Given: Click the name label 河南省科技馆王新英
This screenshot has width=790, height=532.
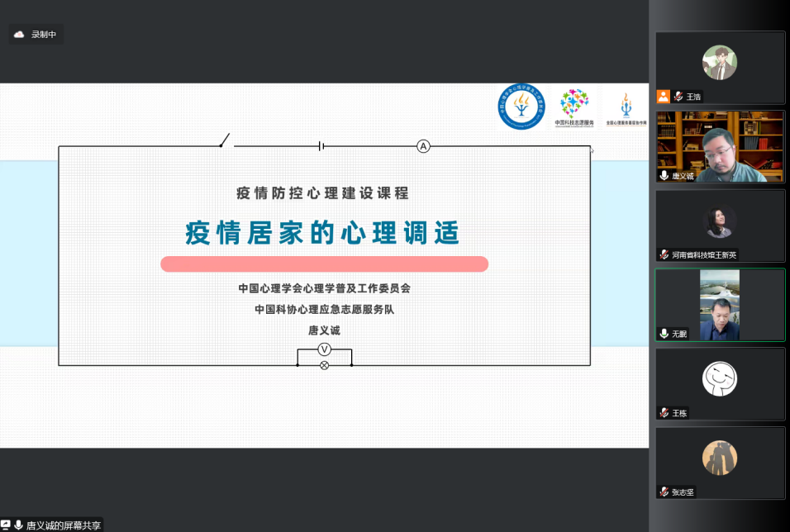Looking at the screenshot, I should [x=704, y=255].
